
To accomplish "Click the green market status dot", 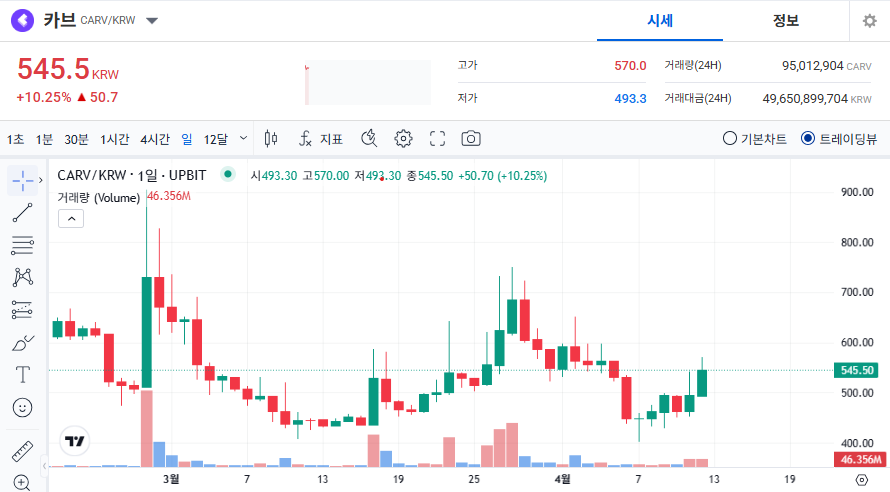I will (228, 174).
